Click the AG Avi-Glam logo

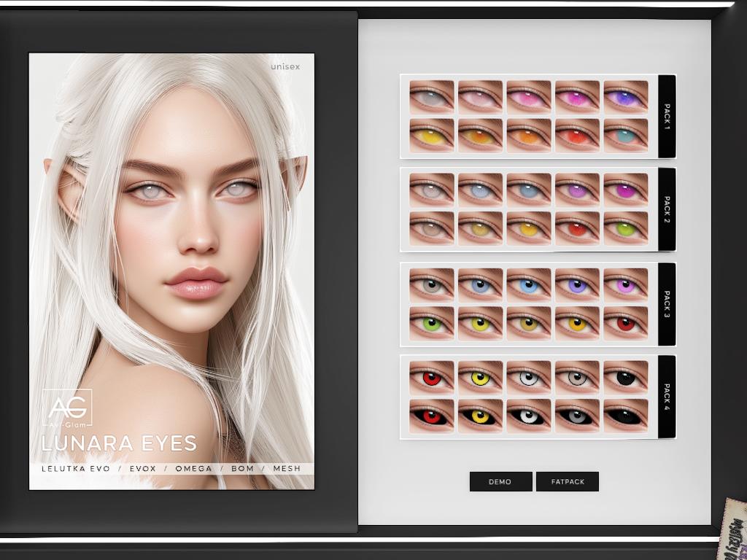pyautogui.click(x=67, y=411)
